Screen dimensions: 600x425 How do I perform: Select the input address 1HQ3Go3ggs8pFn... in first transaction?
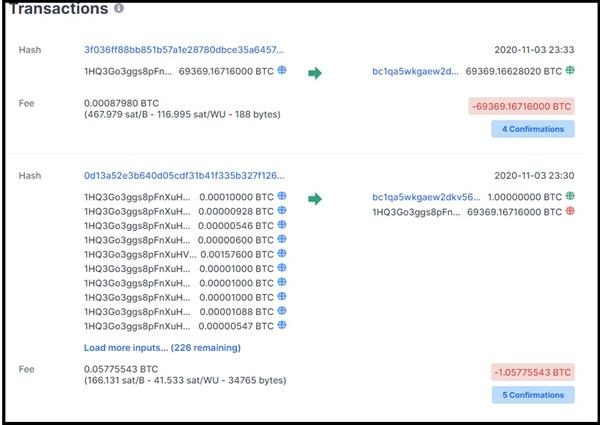(x=128, y=71)
